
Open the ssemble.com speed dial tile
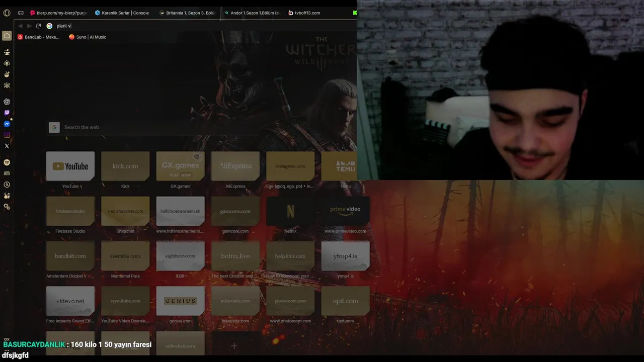[125, 256]
